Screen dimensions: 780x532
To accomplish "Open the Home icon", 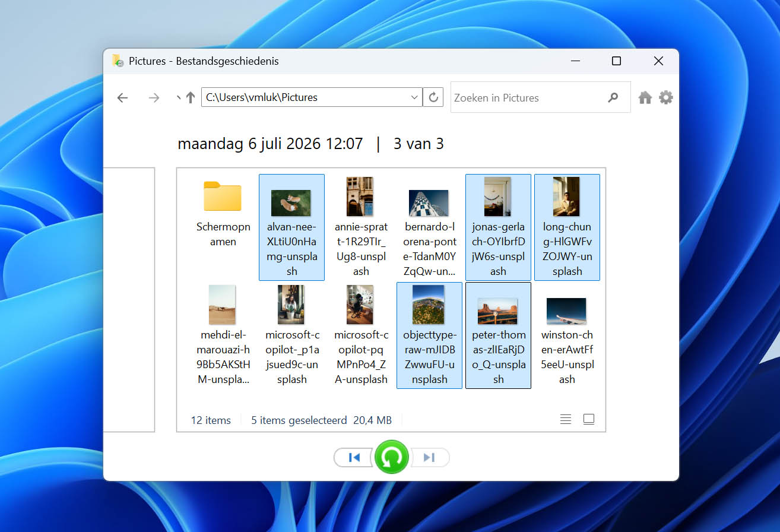I will 645,98.
